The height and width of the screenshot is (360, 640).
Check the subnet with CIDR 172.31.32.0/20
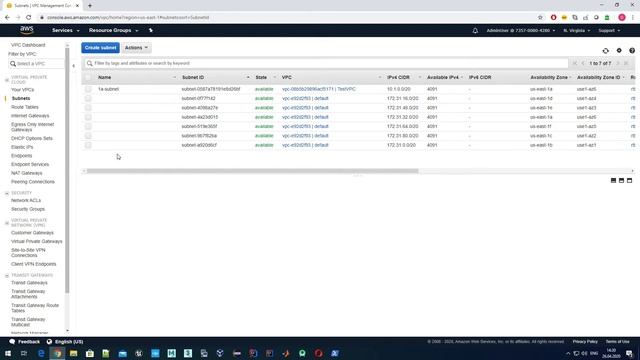tap(88, 117)
